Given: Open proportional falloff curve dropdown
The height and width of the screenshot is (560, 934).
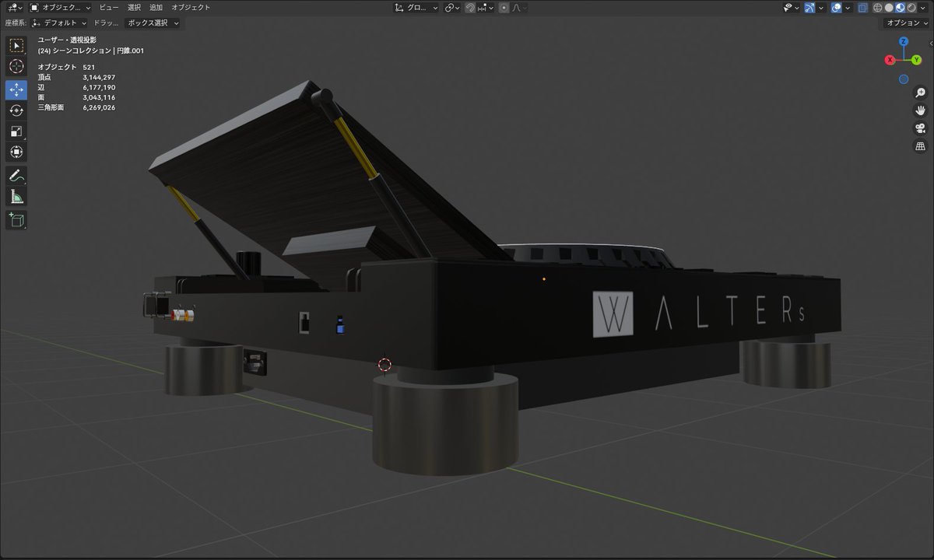Looking at the screenshot, I should click(519, 7).
